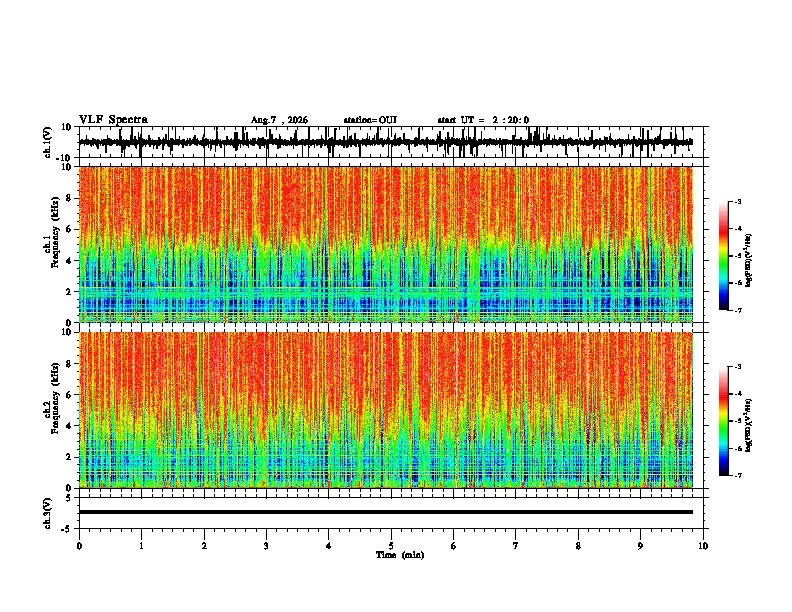Click the ch.1 colorbar "log(PSD)(V²/Hz)" label
The width and height of the screenshot is (792, 612).
click(749, 261)
